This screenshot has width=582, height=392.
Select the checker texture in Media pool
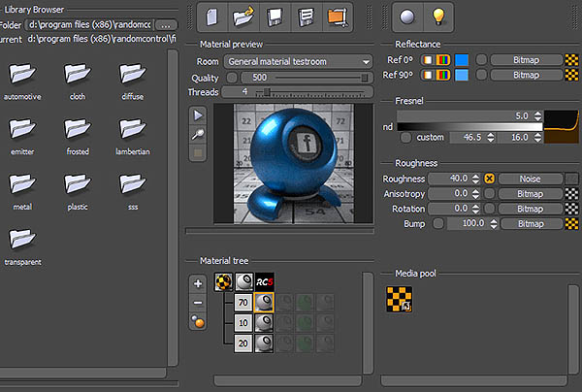[x=400, y=299]
